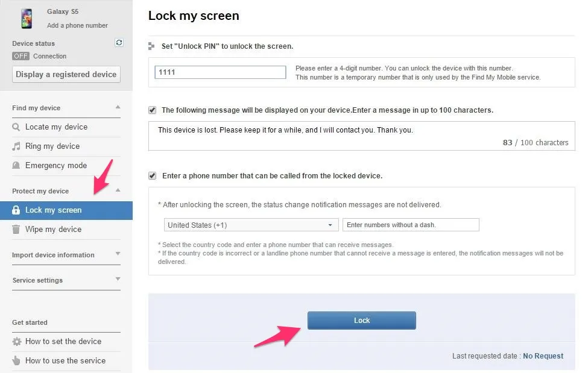Click the refresh device status icon

tap(119, 43)
